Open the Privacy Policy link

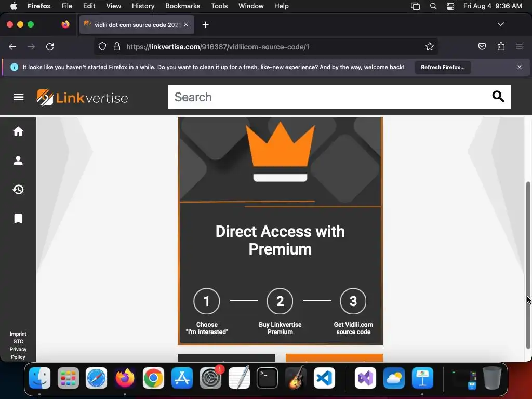pyautogui.click(x=18, y=353)
